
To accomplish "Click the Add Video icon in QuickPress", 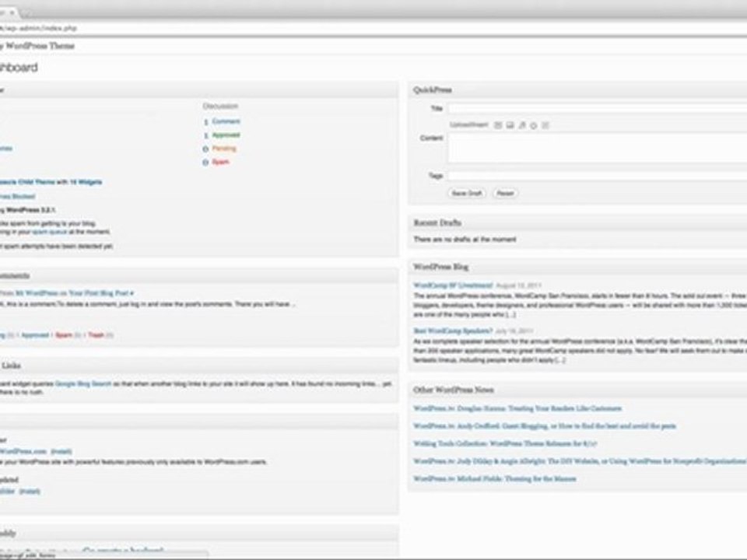I will point(510,125).
